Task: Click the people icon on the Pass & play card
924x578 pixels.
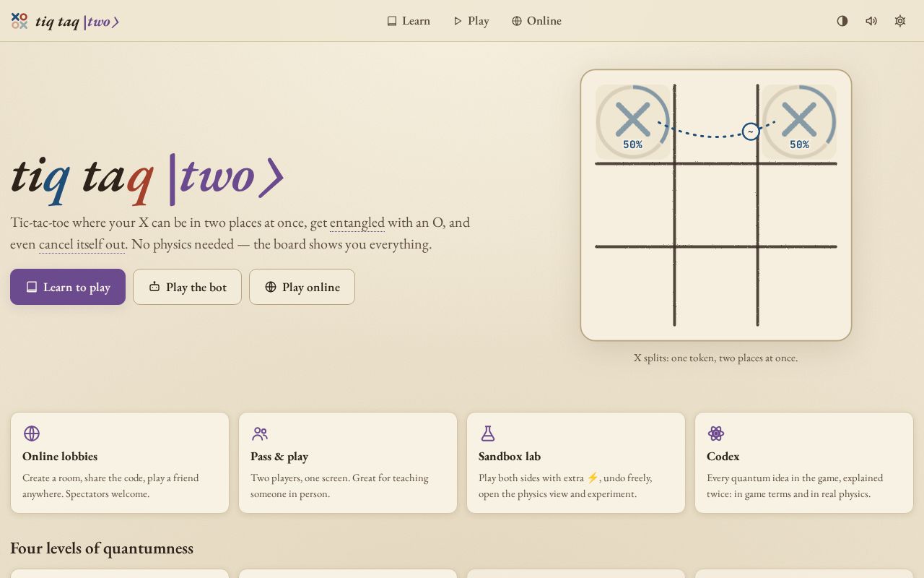Action: (260, 433)
